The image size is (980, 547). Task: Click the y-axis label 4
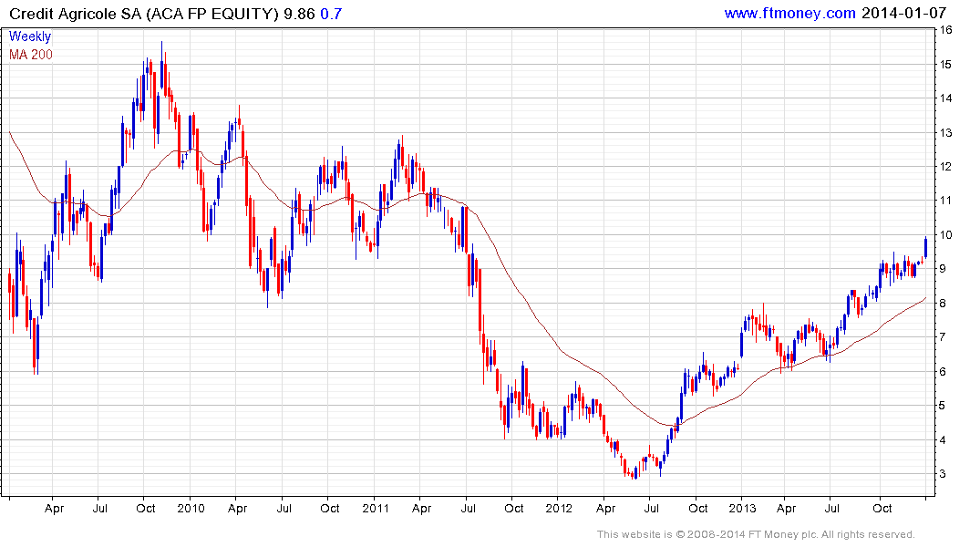943,440
